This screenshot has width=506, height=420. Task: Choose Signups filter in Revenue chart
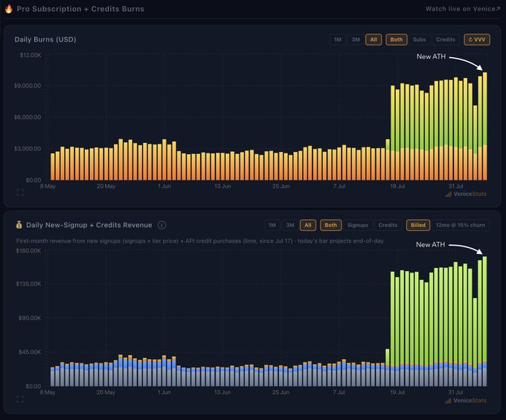click(358, 225)
